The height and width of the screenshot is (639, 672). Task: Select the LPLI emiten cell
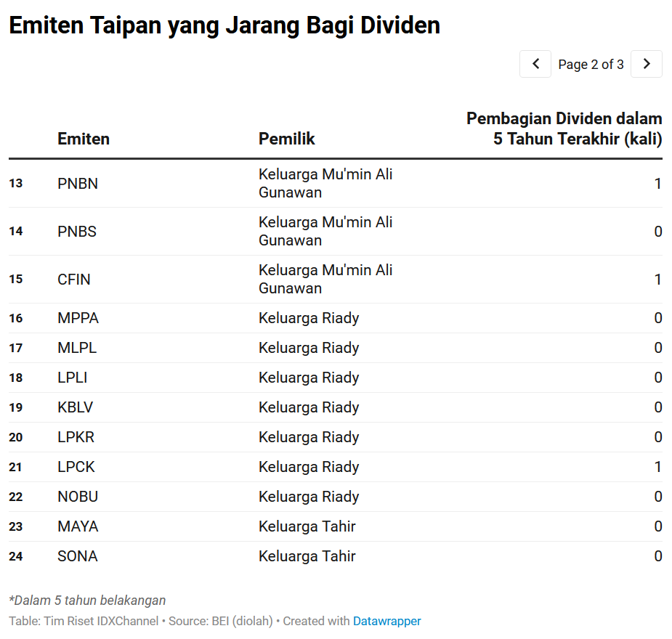(73, 378)
